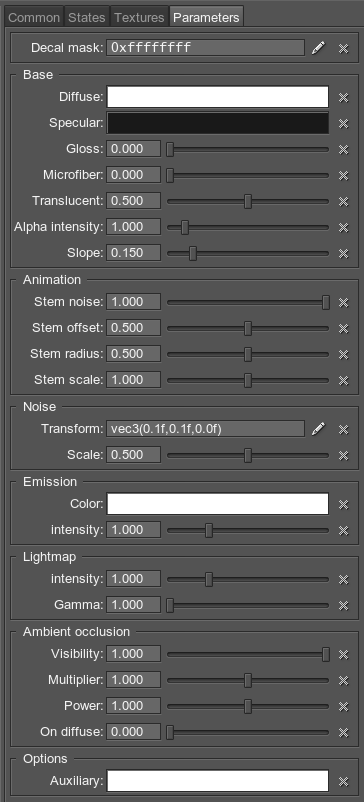Switch to the Common tab
The image size is (364, 802).
pos(34,17)
